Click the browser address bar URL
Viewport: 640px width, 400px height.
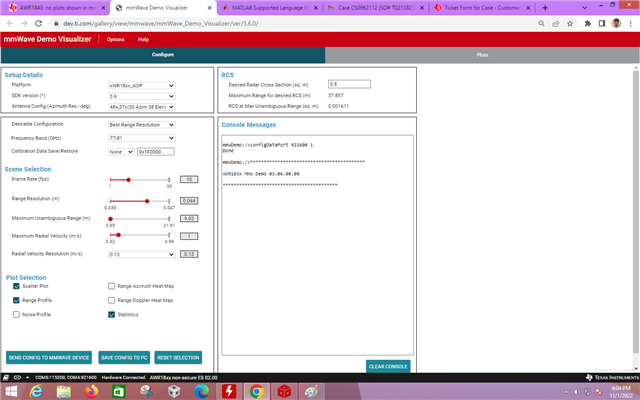[x=161, y=24]
